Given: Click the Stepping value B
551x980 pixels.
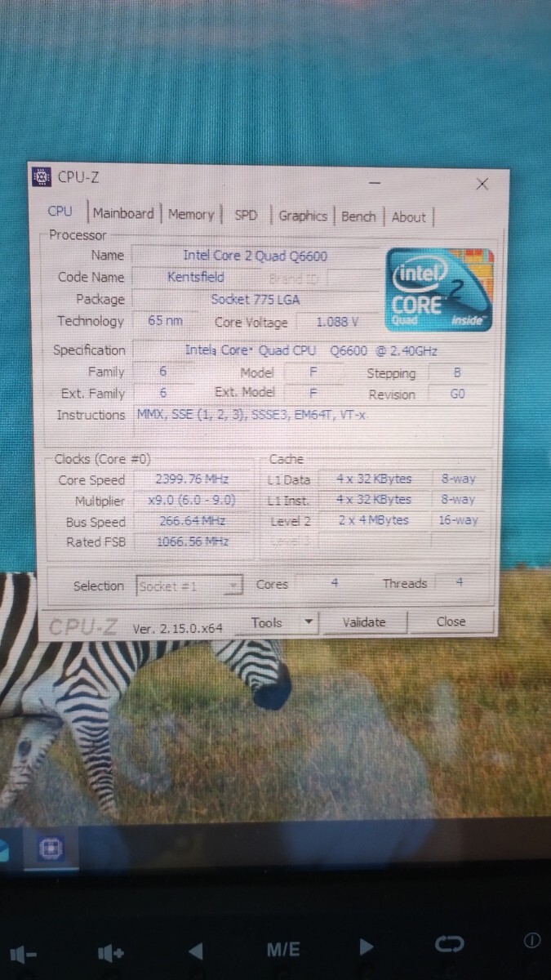Looking at the screenshot, I should (456, 372).
